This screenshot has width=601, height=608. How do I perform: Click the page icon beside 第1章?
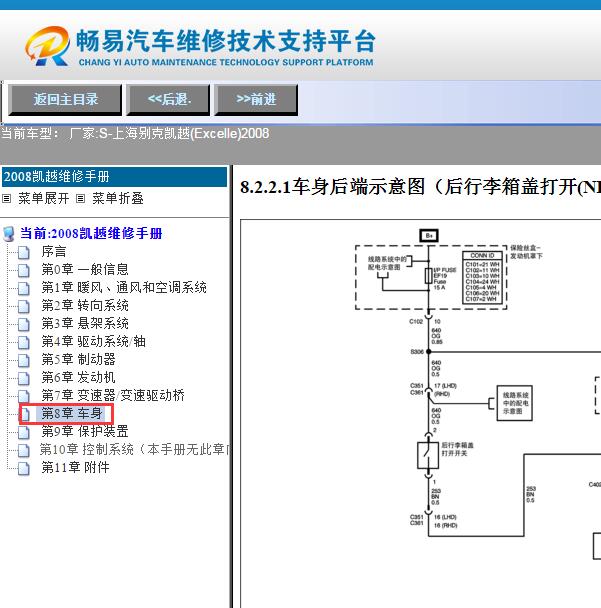coord(24,288)
